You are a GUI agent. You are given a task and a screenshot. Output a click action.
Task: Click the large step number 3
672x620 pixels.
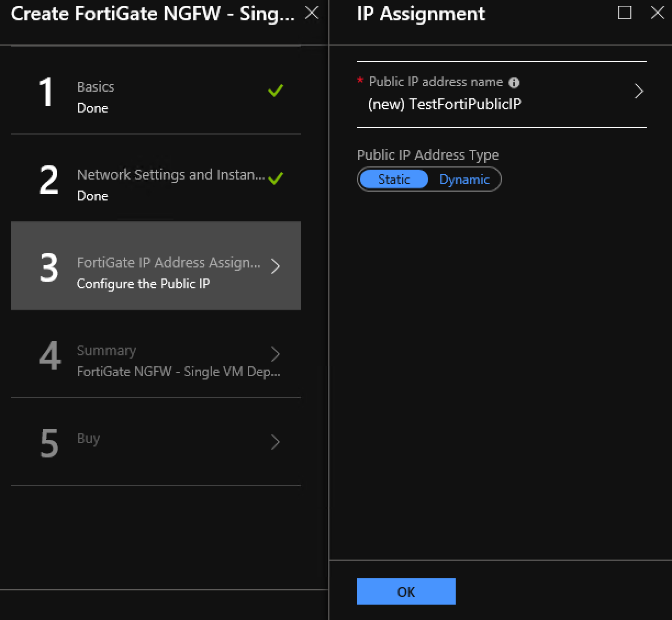pos(49,267)
